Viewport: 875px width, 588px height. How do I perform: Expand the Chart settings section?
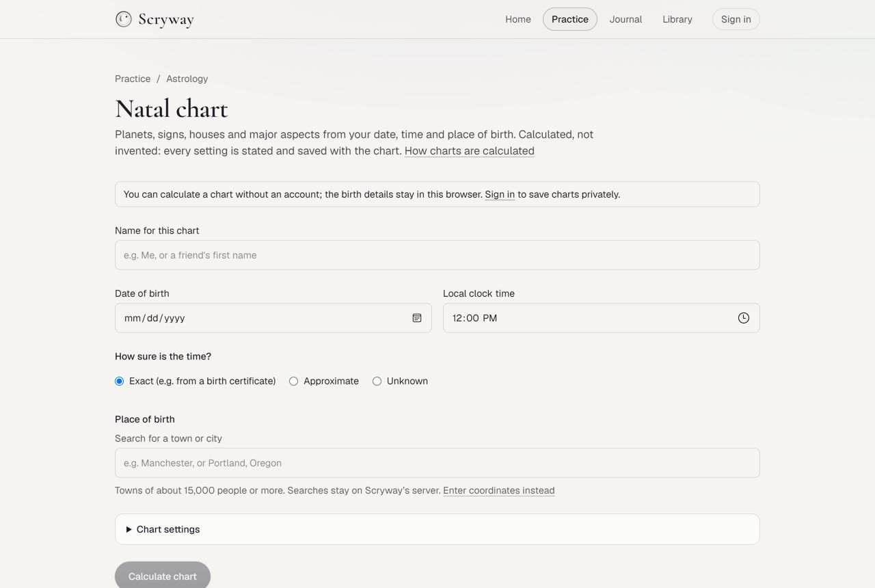coord(437,529)
